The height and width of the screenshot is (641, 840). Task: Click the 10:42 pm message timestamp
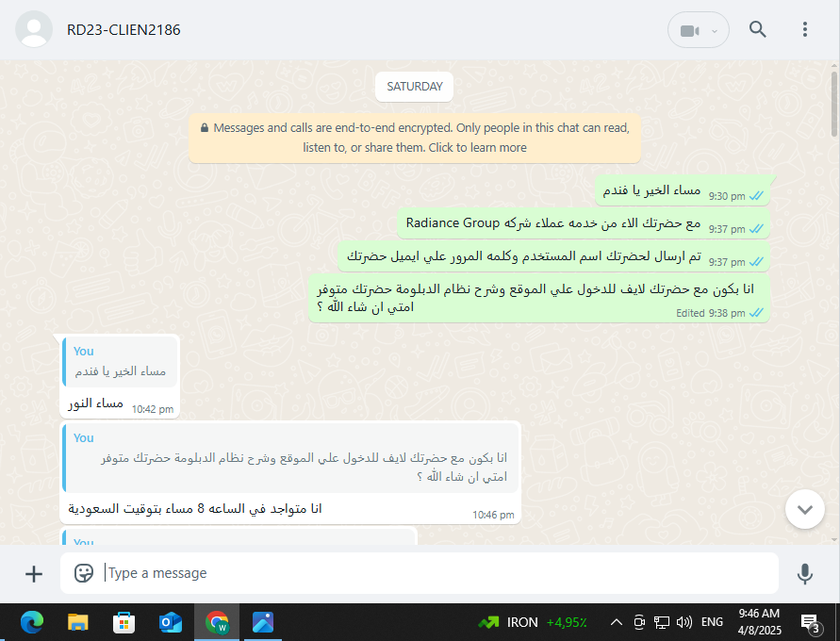click(152, 409)
